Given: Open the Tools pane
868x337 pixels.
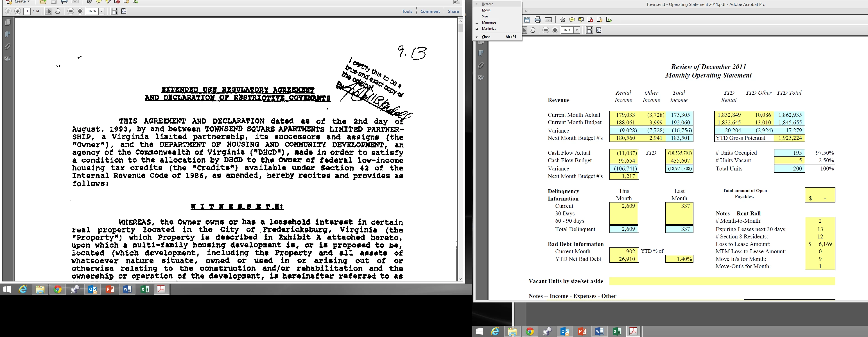Looking at the screenshot, I should click(407, 11).
